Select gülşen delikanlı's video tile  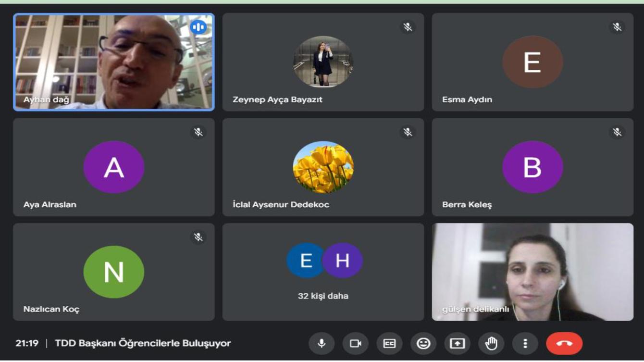pos(533,272)
